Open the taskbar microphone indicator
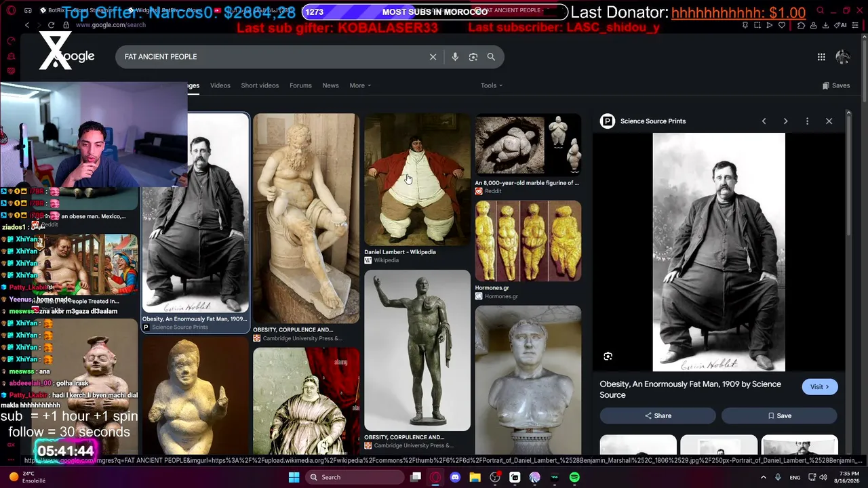Viewport: 868px width, 488px height. (x=778, y=477)
